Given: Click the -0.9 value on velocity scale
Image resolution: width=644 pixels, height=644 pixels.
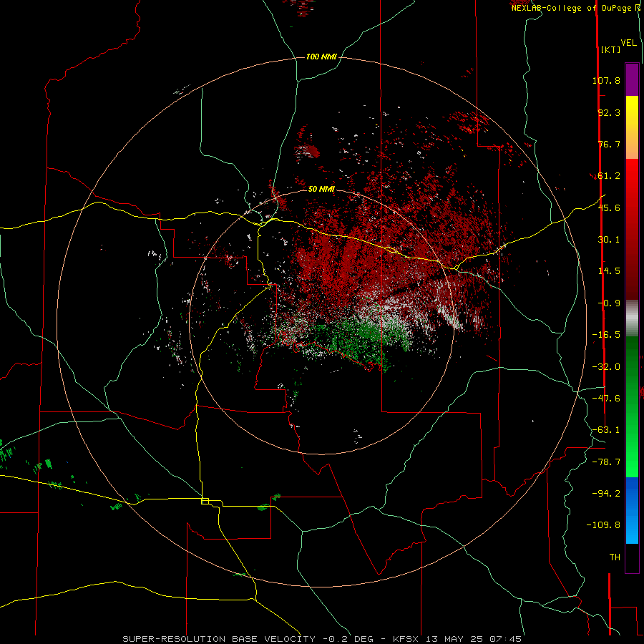Looking at the screenshot, I should pyautogui.click(x=609, y=303).
